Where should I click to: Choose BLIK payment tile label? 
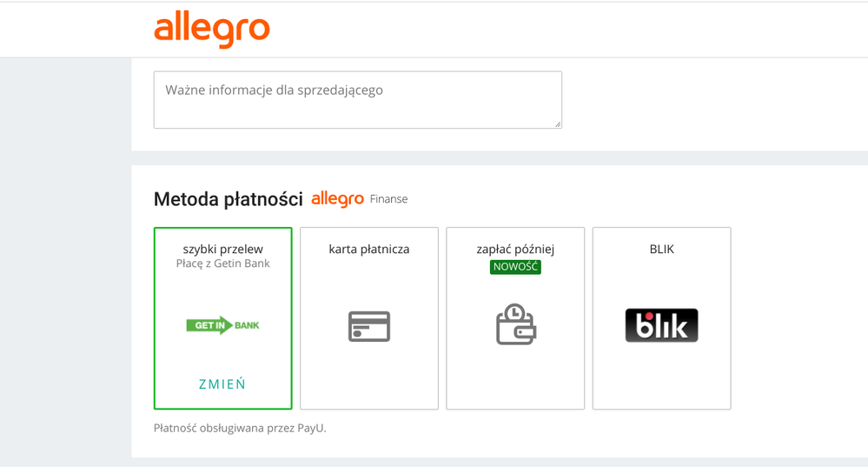[661, 250]
